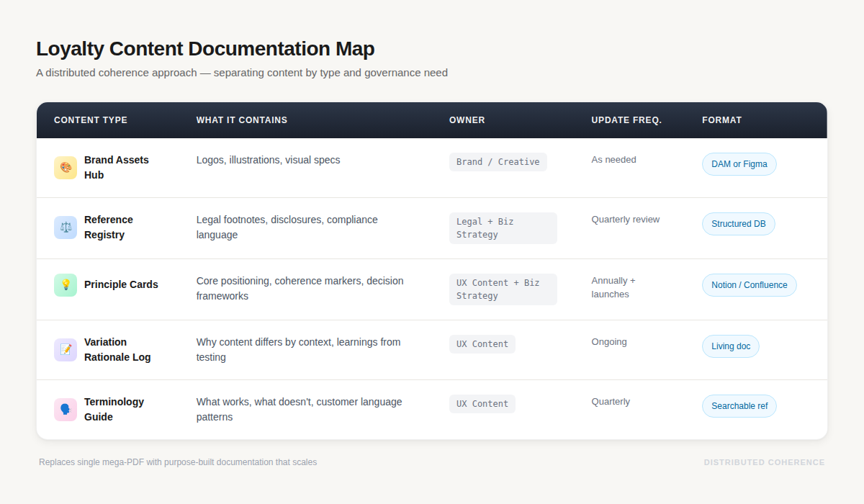Screen dimensions: 864x504
Task: Select the WHAT IT CONTAINS header
Action: (241, 120)
